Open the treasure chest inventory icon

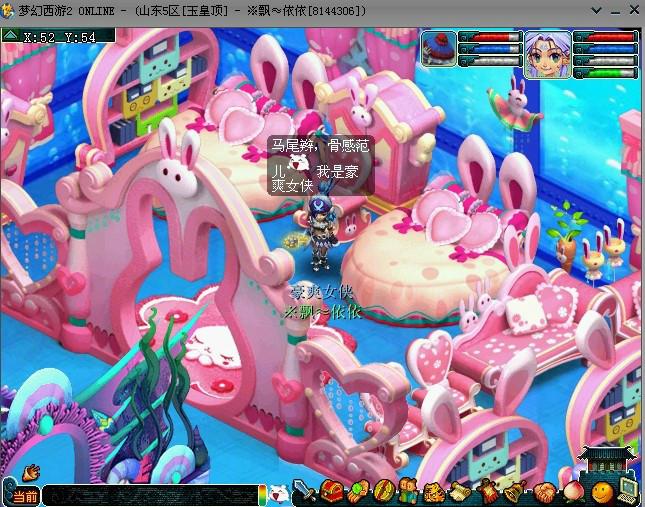coord(333,490)
